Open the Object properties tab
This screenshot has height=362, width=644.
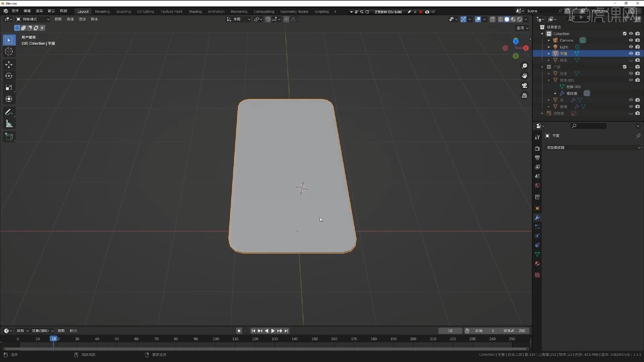537,208
